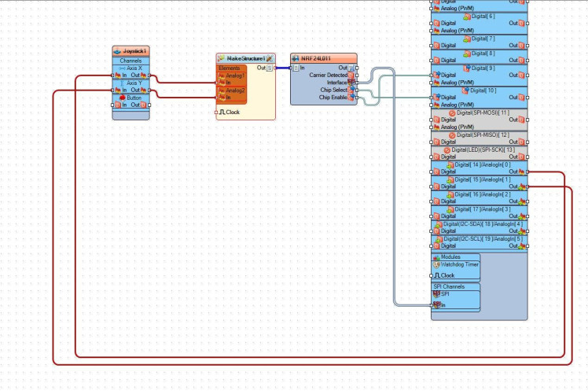The image size is (588, 391).
Task: Click the Digital(SPI-MOSI)[ 11 ] channel label
Action: coord(482,113)
